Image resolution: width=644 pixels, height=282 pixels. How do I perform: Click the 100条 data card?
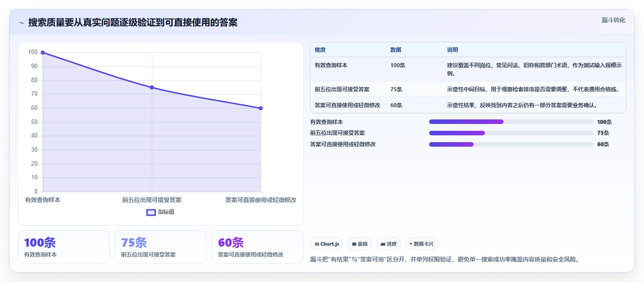[x=64, y=247]
